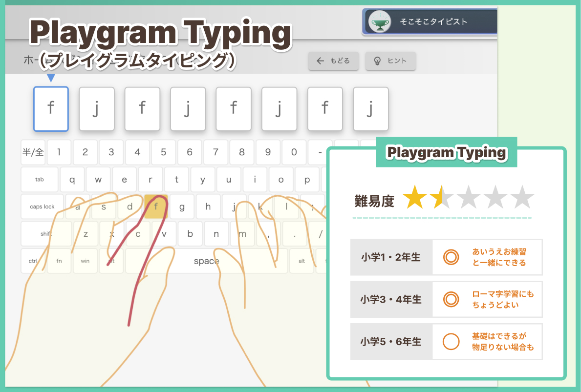Click the trophy badge icon
The width and height of the screenshot is (581, 392).
pos(380,22)
